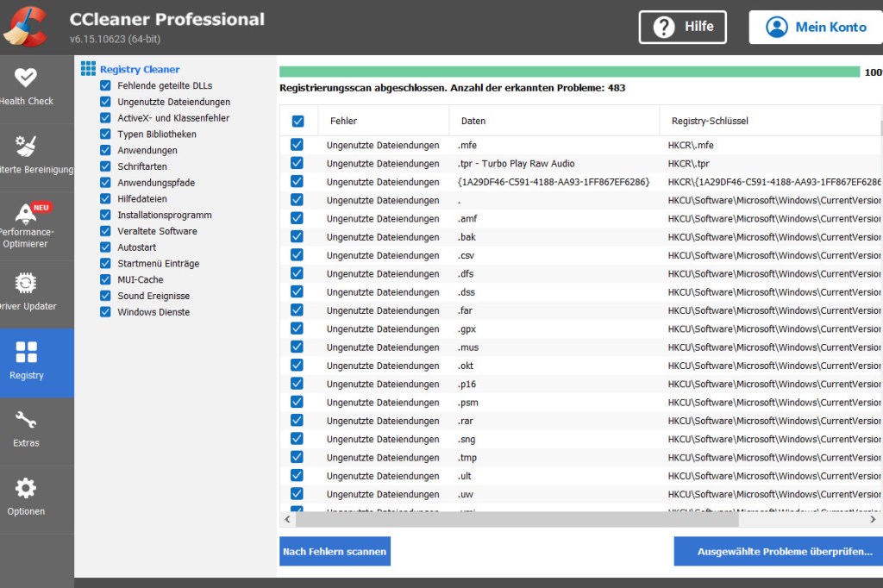Viewport: 883px width, 588px height.
Task: Uncheck the .tmp result row checkbox
Action: tap(297, 457)
